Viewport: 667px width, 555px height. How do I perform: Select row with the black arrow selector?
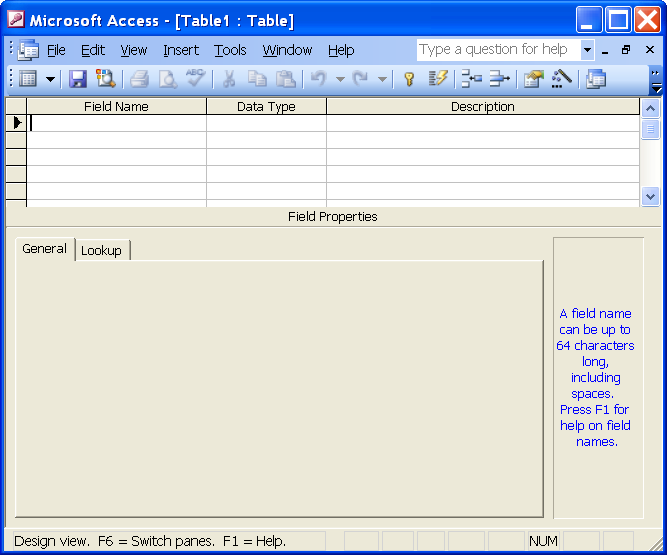pos(16,123)
